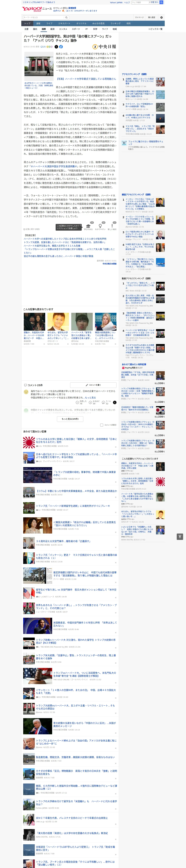Share first comment on X

point(115,402)
